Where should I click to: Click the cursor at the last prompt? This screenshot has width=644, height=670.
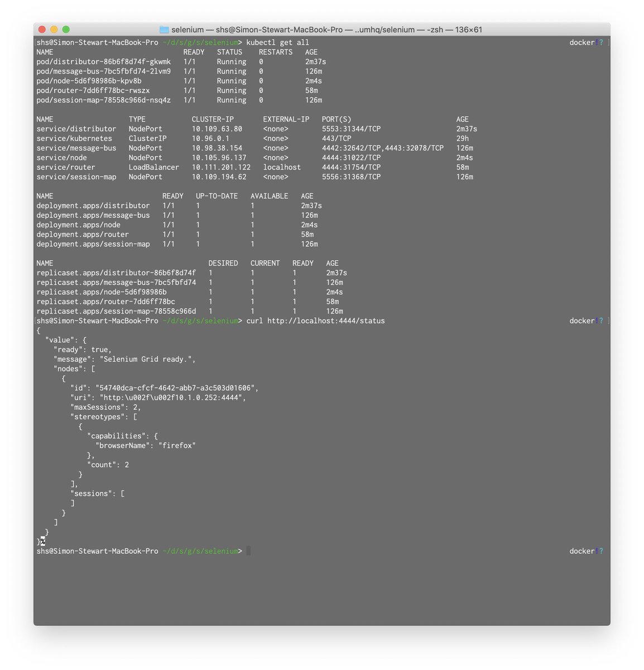(x=248, y=551)
